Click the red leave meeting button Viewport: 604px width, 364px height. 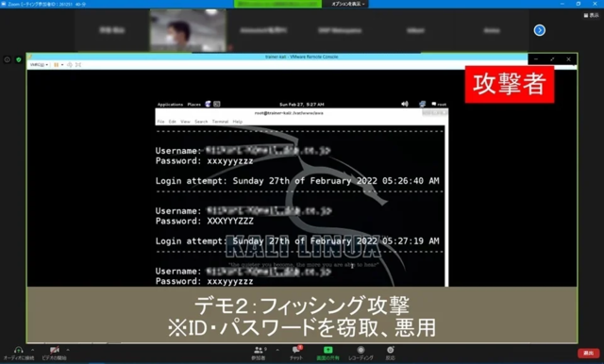pos(588,353)
